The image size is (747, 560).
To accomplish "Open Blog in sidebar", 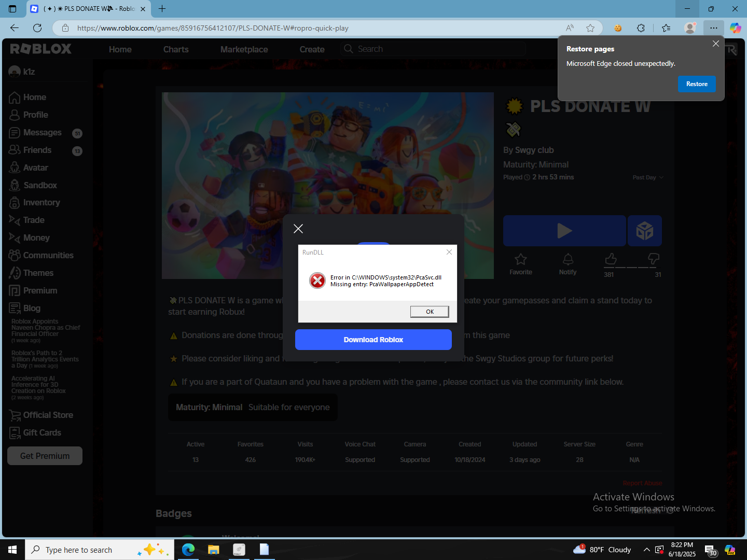I will click(25, 308).
